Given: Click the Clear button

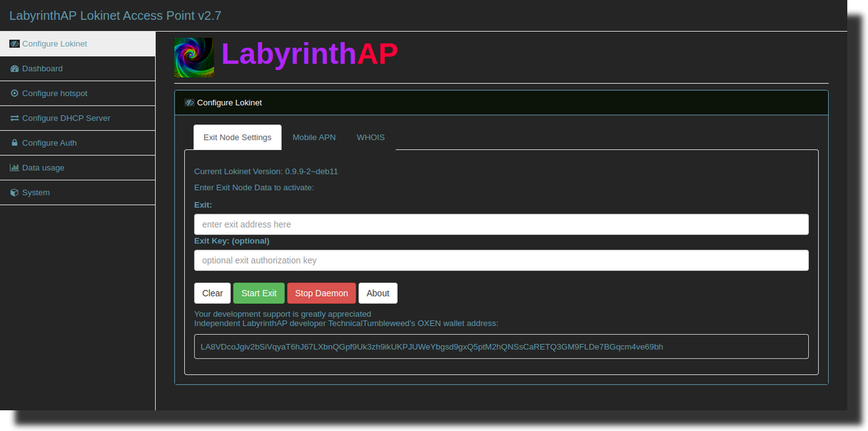Looking at the screenshot, I should (x=213, y=293).
